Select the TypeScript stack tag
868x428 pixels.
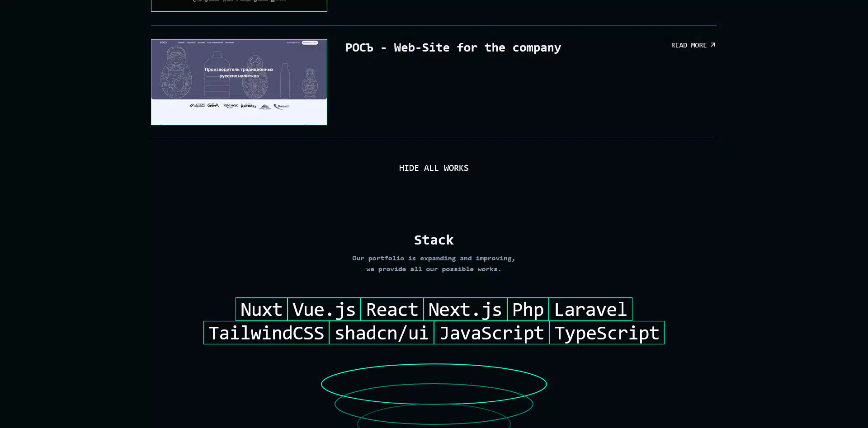(607, 333)
